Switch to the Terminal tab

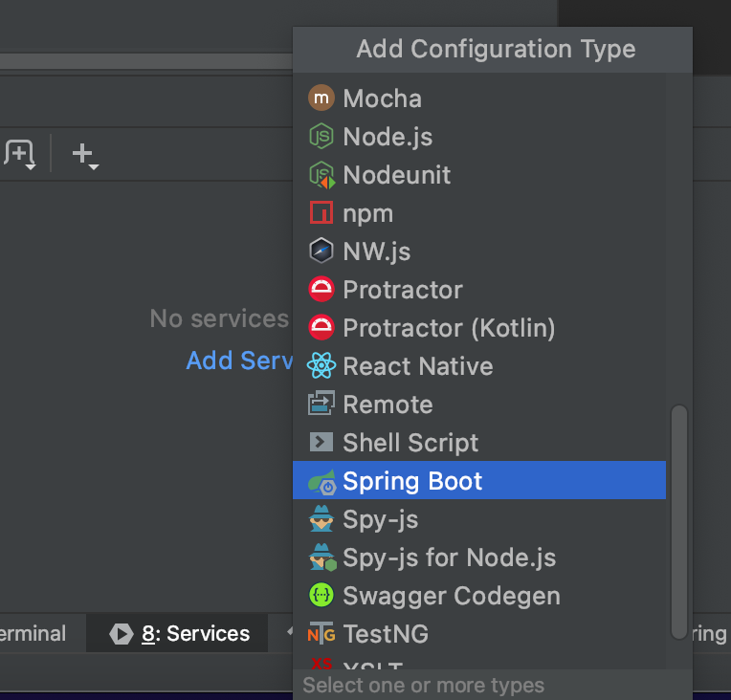pyautogui.click(x=32, y=634)
